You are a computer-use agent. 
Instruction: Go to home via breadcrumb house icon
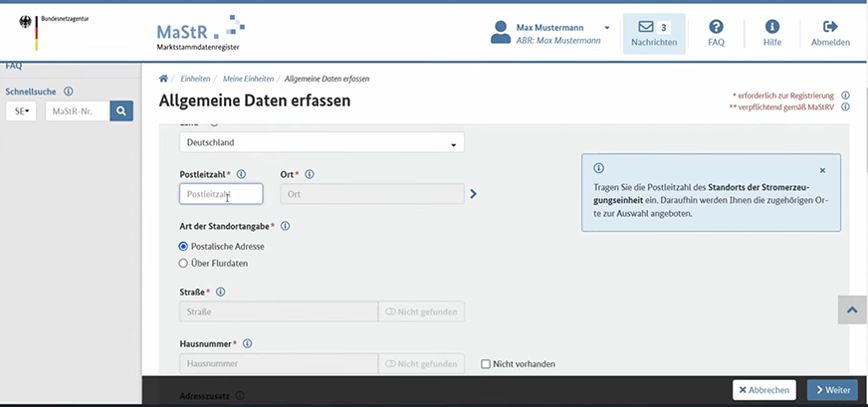coord(163,78)
